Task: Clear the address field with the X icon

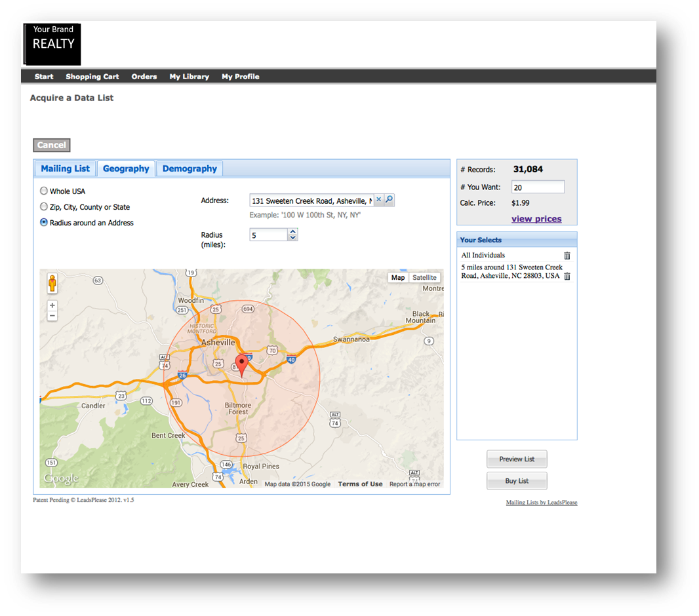Action: click(378, 200)
